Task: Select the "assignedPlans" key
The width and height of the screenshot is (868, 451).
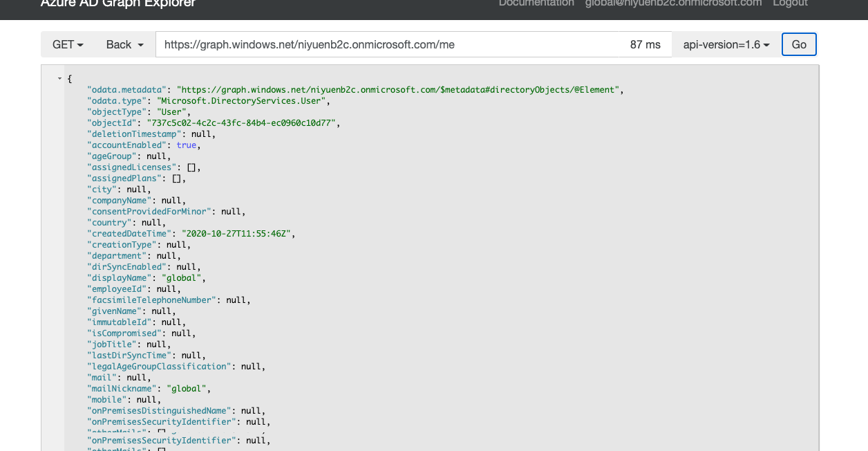Action: [x=124, y=178]
